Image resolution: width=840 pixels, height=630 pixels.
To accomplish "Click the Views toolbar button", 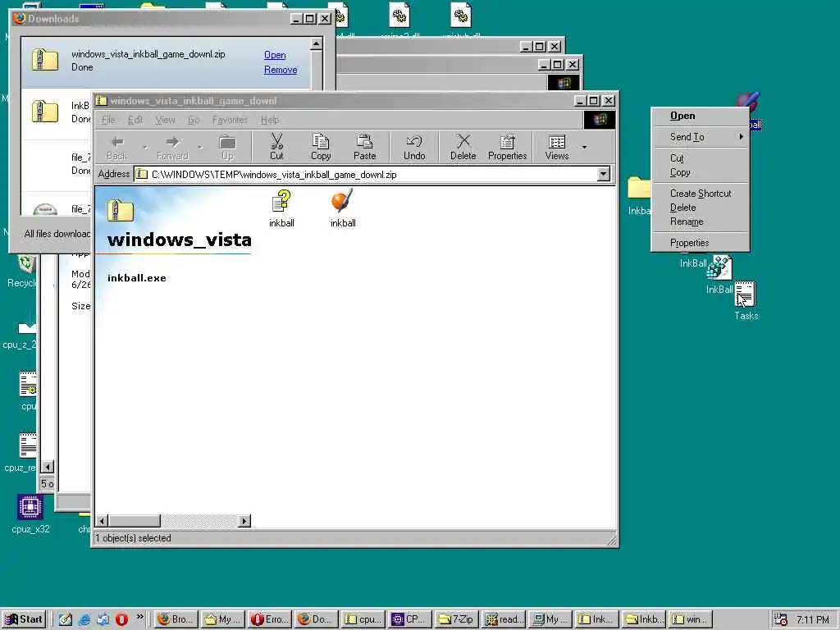I will point(557,147).
